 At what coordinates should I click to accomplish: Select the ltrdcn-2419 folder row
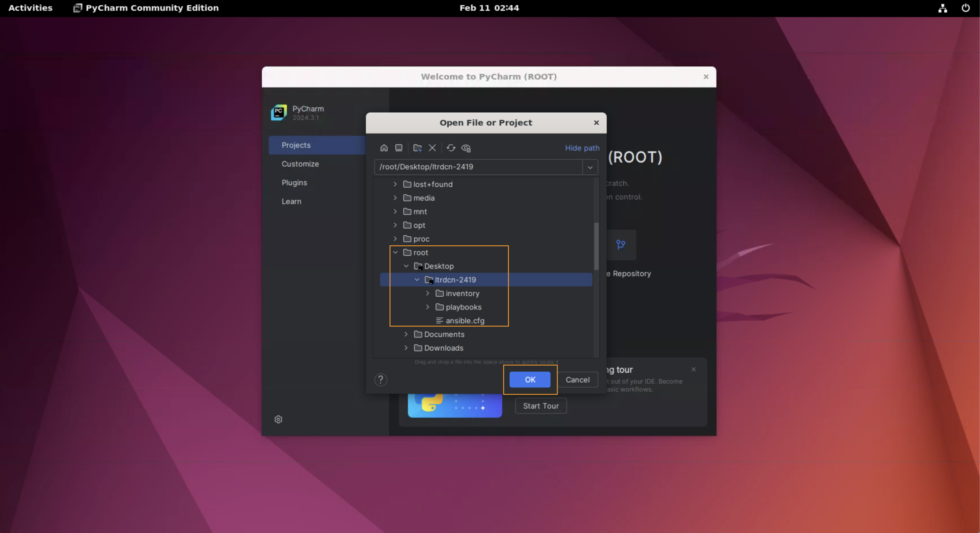[x=486, y=280]
